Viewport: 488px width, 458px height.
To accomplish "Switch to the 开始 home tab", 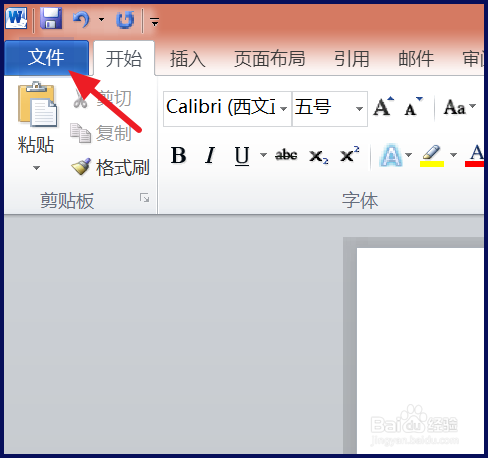I will (x=124, y=59).
